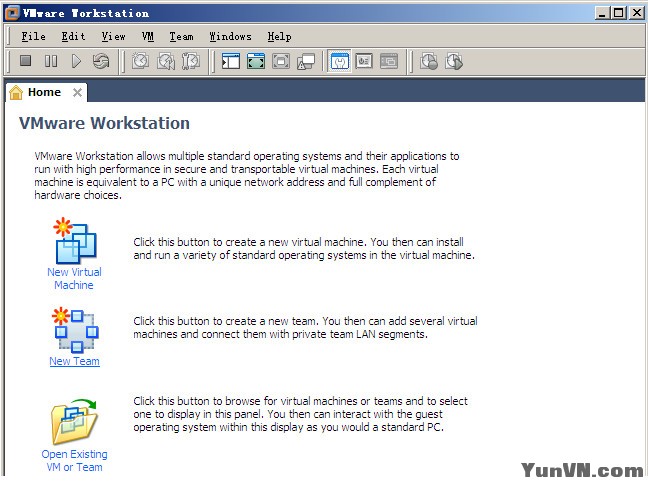This screenshot has width=648, height=483.
Task: Select the Console view toolbar icon
Action: point(364,61)
